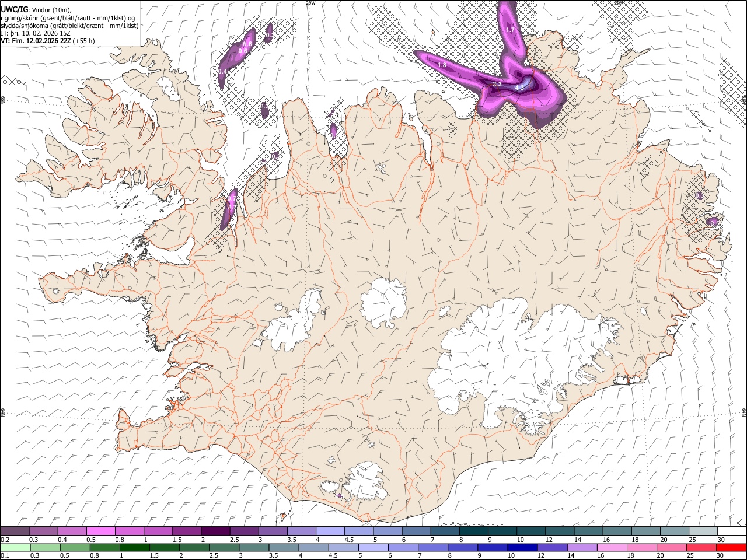Pick upper legend swatch between 0.3 and 0.4
The width and height of the screenshot is (747, 560).
pos(43,531)
